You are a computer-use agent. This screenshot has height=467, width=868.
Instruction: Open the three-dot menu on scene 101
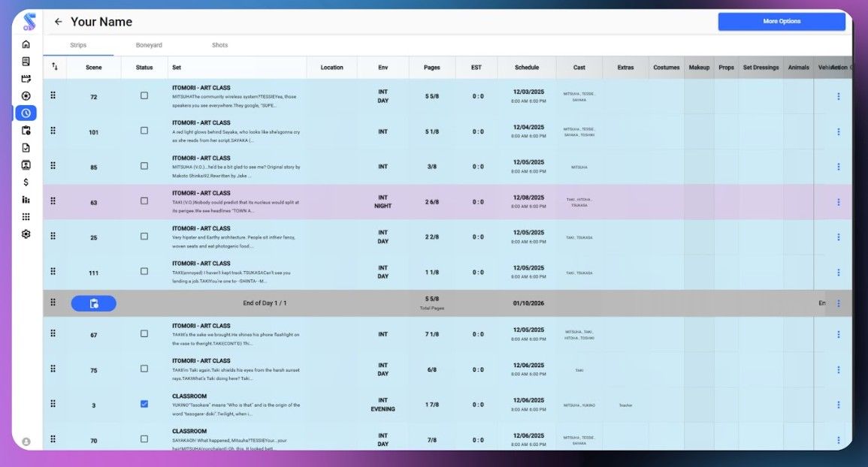838,131
